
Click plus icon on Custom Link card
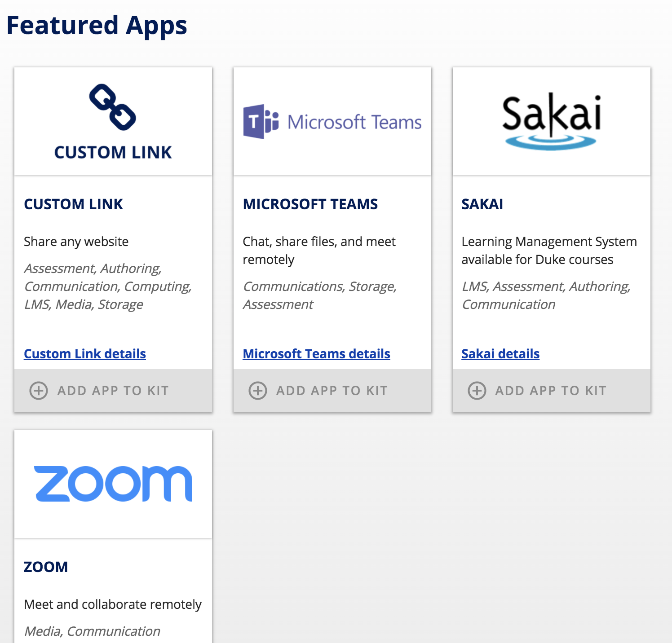39,391
